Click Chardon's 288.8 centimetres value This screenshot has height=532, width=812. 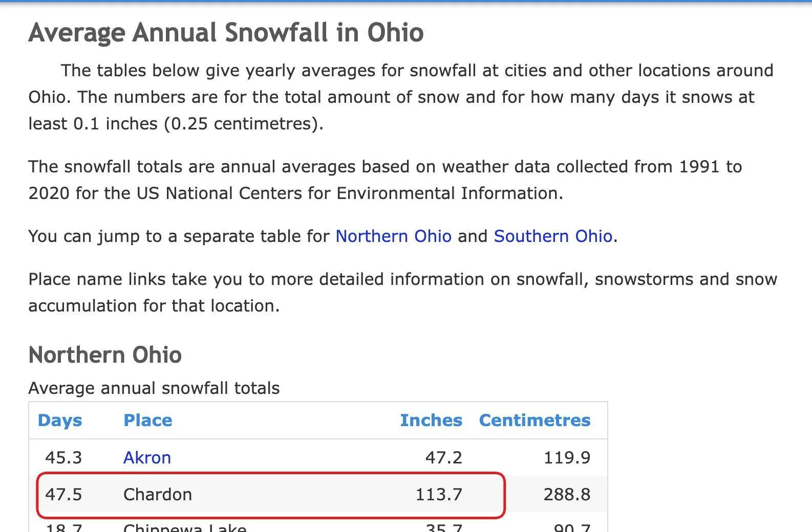[567, 495]
